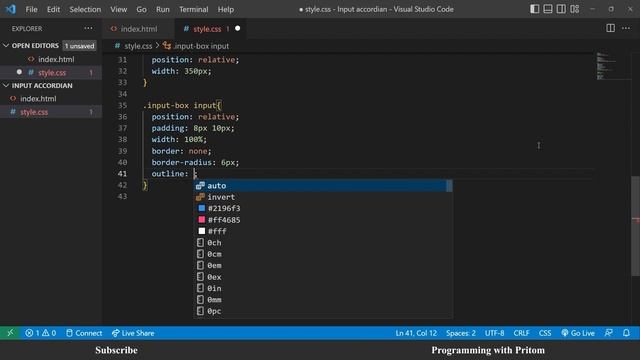Click Connect in status bar
The width and height of the screenshot is (640, 360).
(84, 333)
